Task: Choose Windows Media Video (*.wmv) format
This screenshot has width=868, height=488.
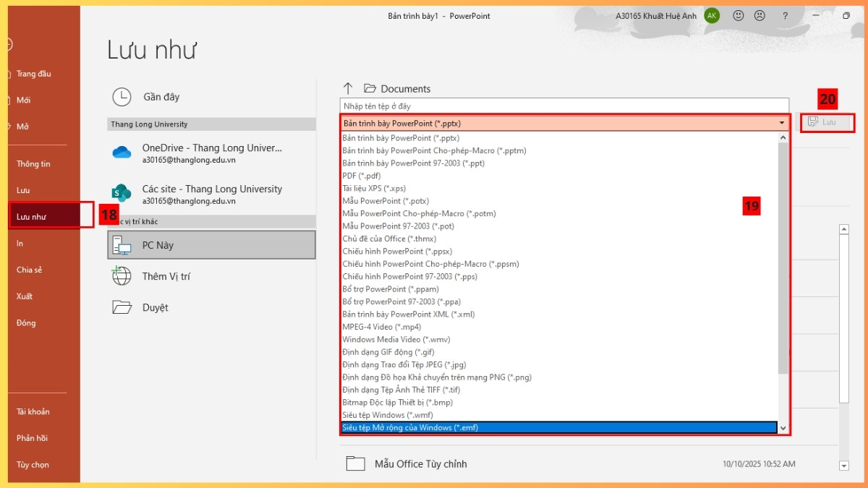Action: click(558, 339)
